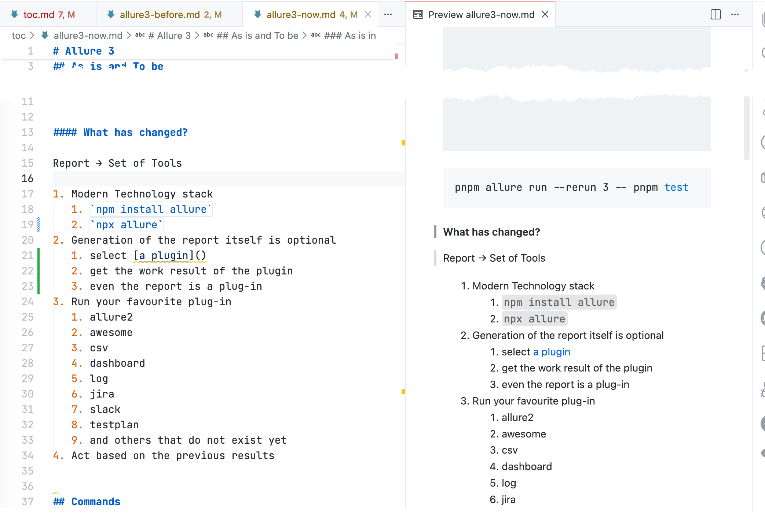
Task: Click markdown icon on allure3-before.md tab
Action: (x=111, y=15)
